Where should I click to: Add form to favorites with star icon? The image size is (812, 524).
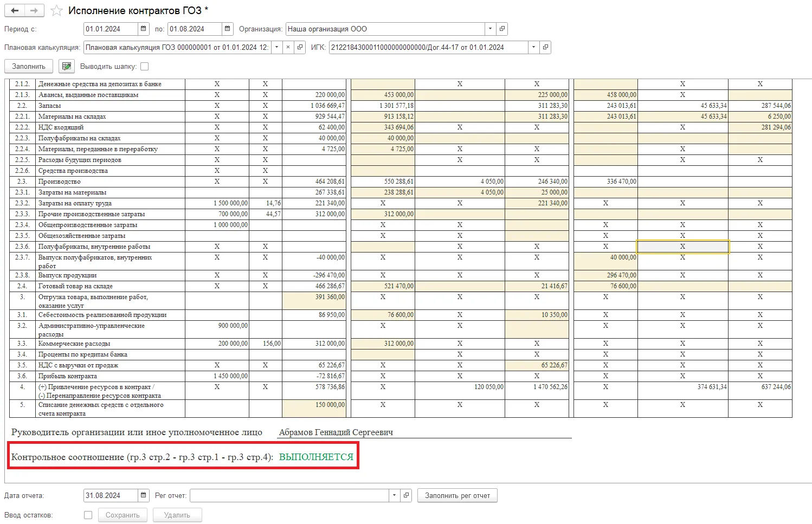[56, 11]
